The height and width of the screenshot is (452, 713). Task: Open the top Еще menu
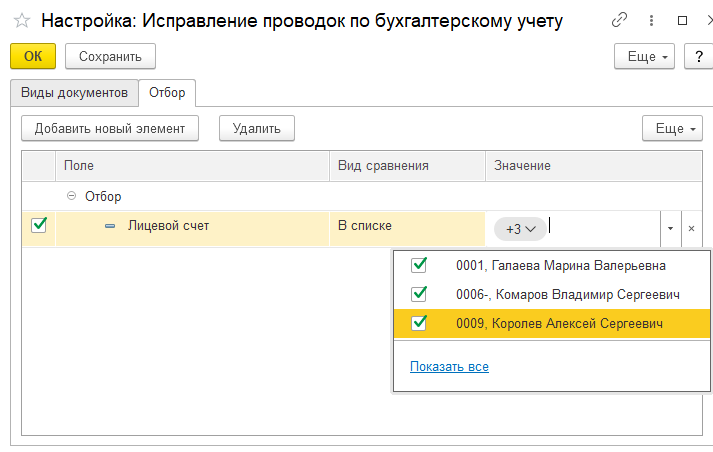tap(644, 57)
